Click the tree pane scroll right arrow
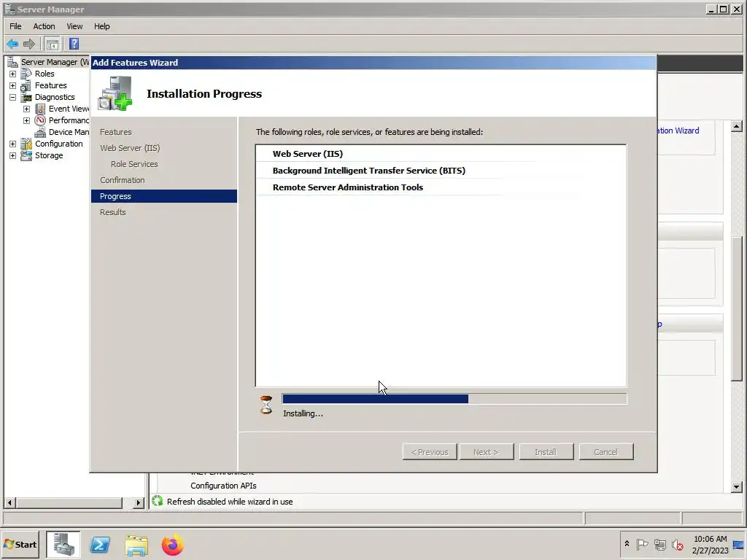Viewport: 747px width, 560px height. (x=139, y=502)
